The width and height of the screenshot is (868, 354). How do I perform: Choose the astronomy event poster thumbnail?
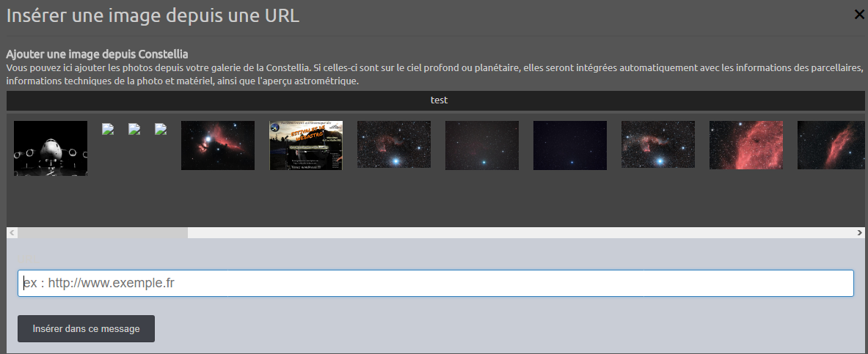[306, 145]
